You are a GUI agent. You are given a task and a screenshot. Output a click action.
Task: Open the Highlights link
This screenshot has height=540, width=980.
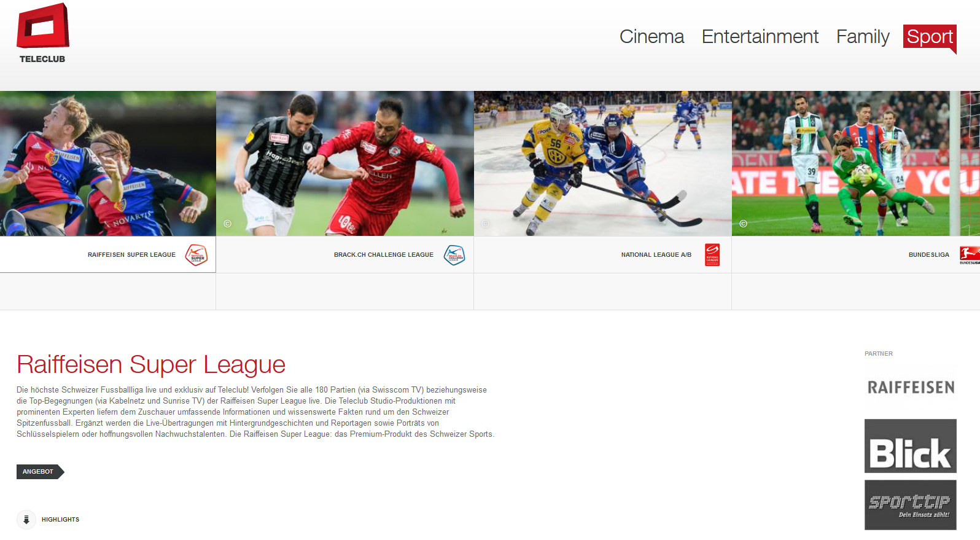(60, 520)
